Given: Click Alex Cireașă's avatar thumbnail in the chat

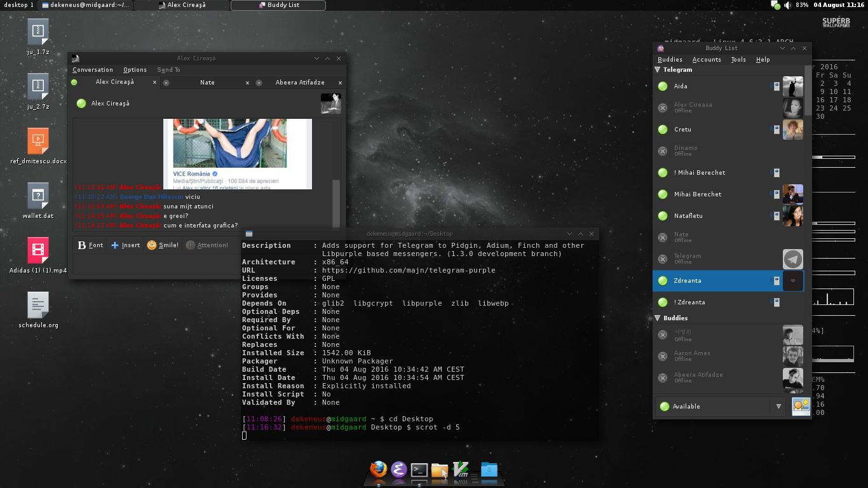Looking at the screenshot, I should [x=330, y=104].
